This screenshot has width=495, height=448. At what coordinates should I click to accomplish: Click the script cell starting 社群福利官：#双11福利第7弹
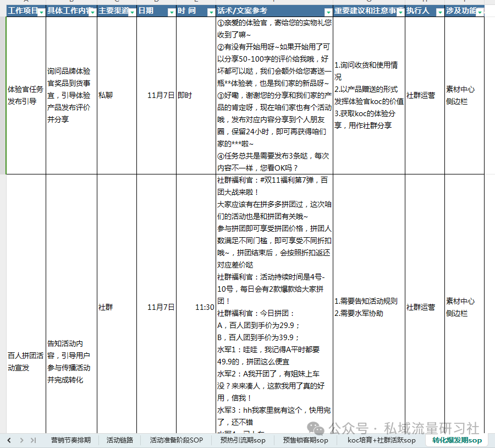tap(274, 304)
